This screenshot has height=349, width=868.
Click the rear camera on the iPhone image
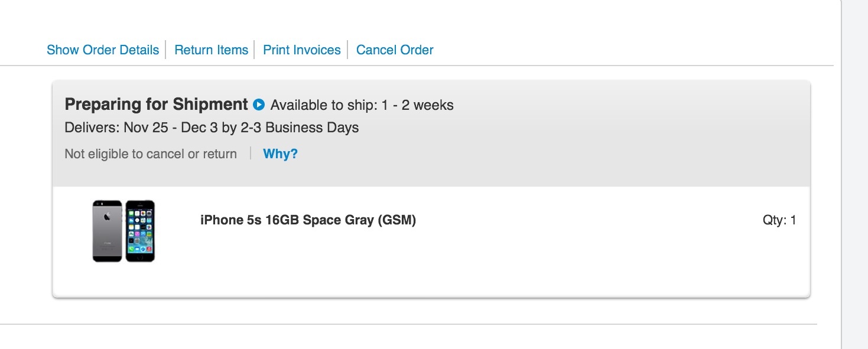coord(97,204)
